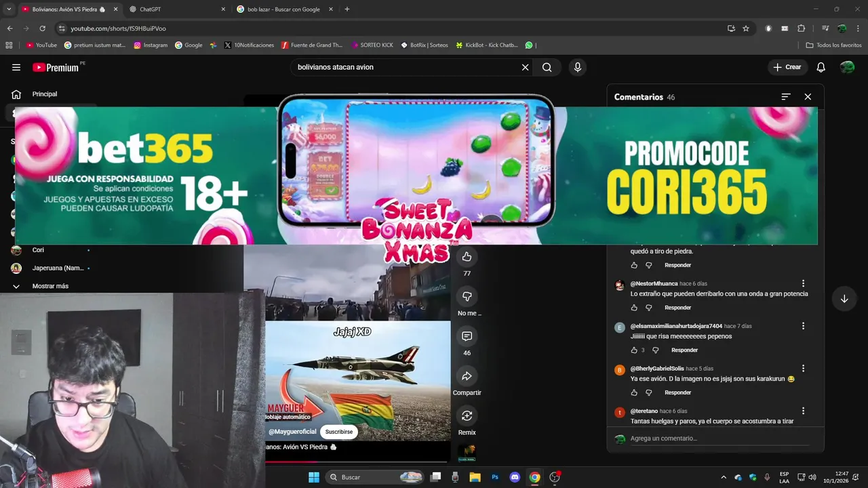Close the Comentarios panel
Viewport: 868px width, 488px height.
[x=808, y=97]
